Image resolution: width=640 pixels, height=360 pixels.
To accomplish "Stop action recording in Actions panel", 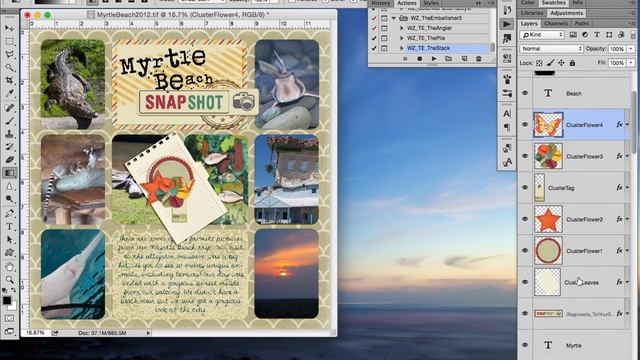I will pos(405,59).
